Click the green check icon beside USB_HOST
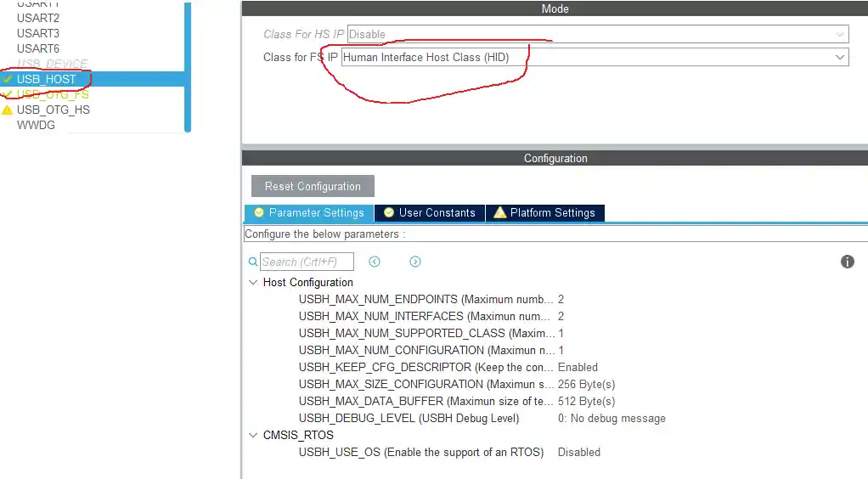 pos(8,79)
